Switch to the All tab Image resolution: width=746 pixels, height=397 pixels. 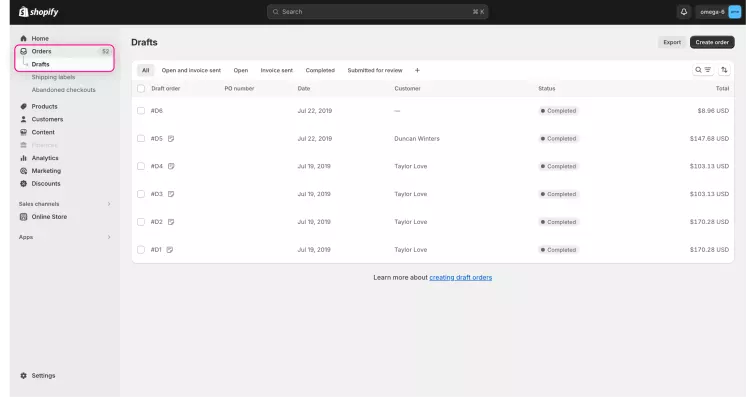coord(146,70)
